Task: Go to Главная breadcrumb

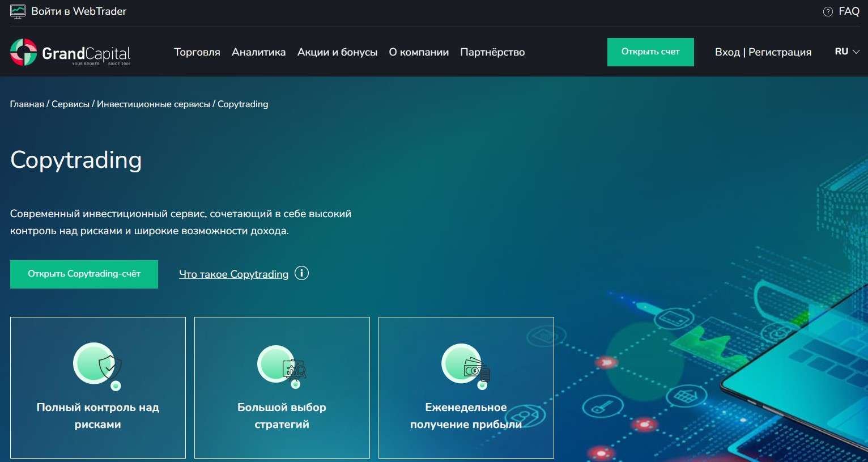Action: click(x=27, y=104)
